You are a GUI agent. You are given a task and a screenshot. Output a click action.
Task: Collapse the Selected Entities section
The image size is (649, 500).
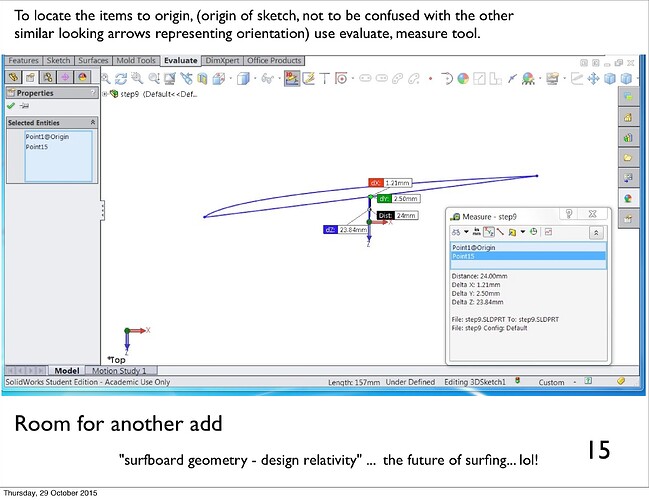coord(93,123)
